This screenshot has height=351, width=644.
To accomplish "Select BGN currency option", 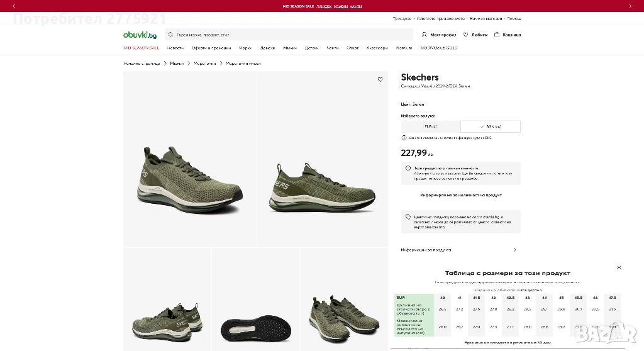I will click(x=491, y=126).
